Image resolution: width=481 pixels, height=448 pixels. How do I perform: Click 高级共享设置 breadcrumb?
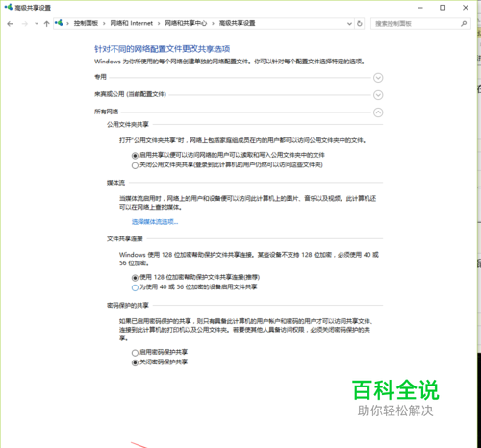[238, 23]
